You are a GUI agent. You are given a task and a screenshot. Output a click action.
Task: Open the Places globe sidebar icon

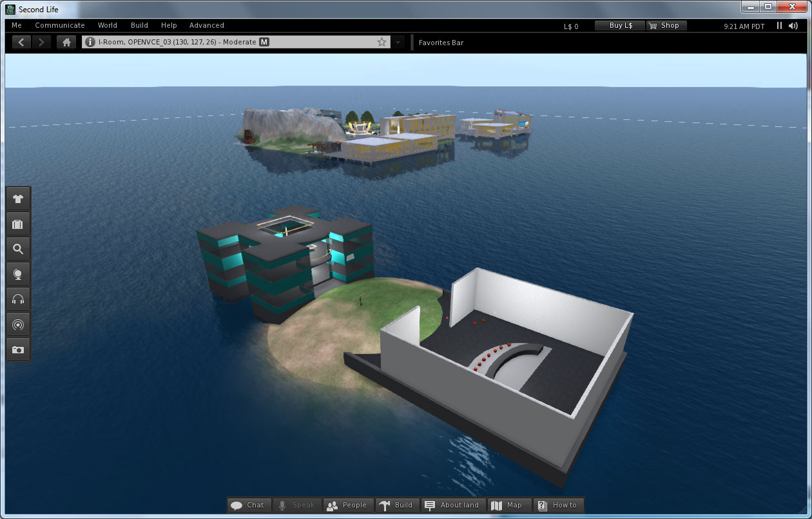tap(18, 275)
